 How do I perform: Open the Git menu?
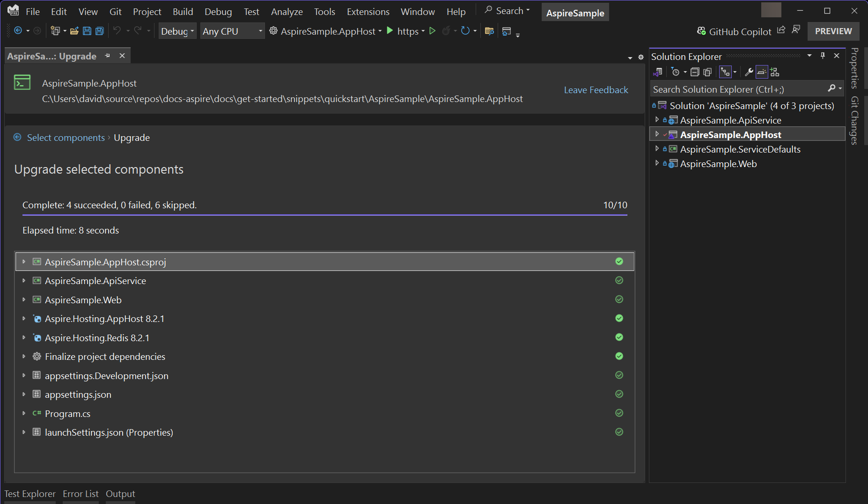tap(115, 11)
